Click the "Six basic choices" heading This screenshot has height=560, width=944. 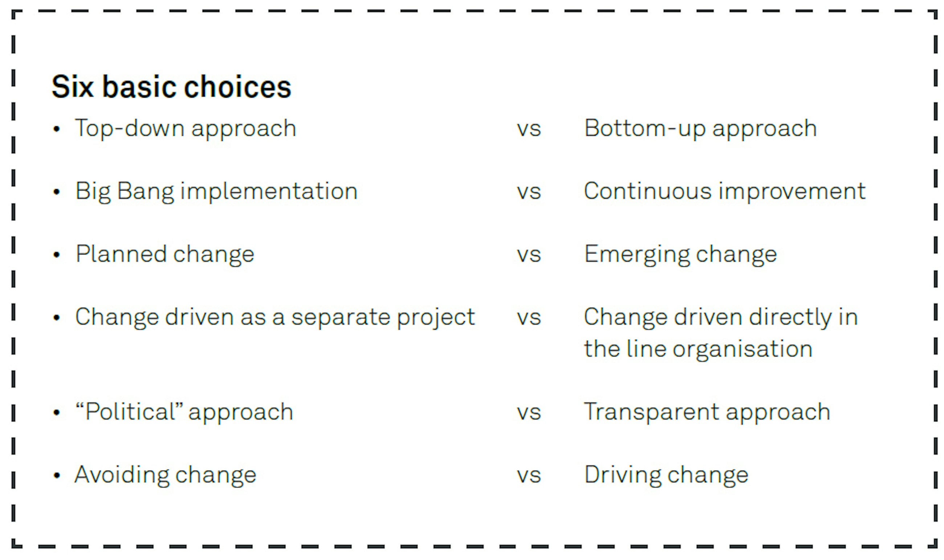pos(171,87)
